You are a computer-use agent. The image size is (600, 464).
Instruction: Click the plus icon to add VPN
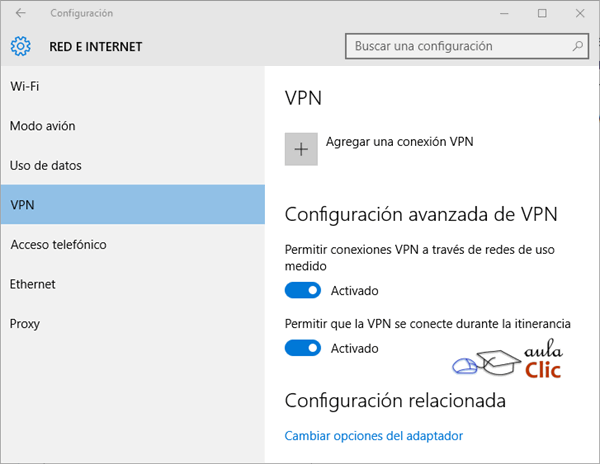[x=301, y=149]
